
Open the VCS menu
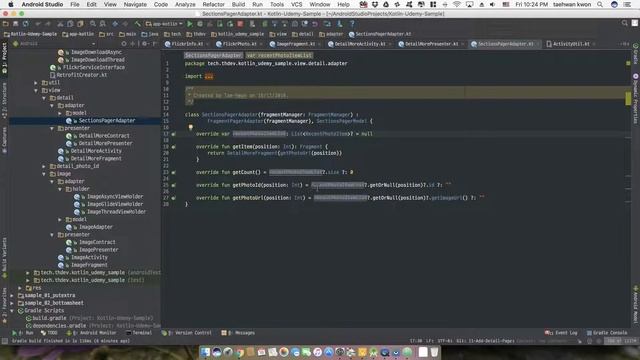click(297, 4)
